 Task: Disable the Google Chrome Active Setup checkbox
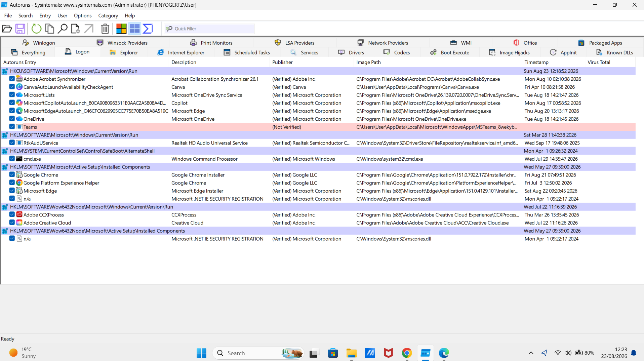pyautogui.click(x=12, y=174)
